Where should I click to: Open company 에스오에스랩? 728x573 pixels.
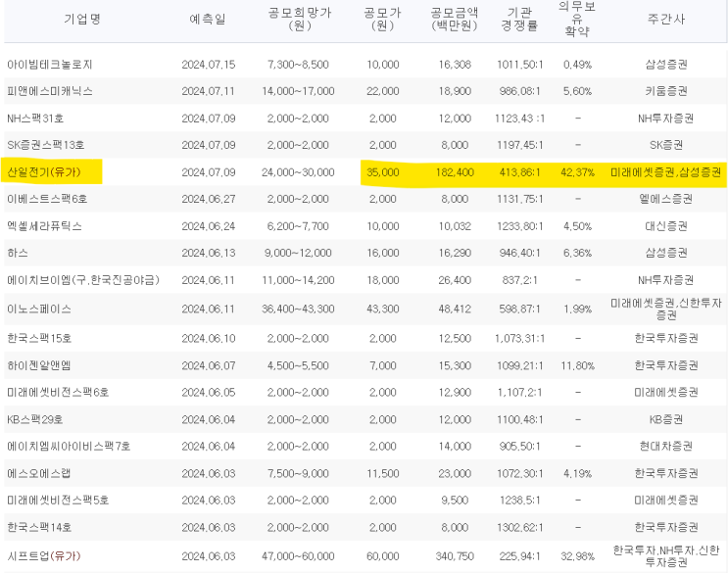click(38, 473)
